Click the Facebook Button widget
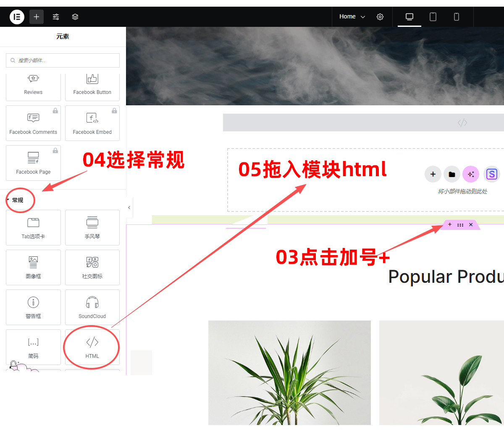 coord(92,86)
